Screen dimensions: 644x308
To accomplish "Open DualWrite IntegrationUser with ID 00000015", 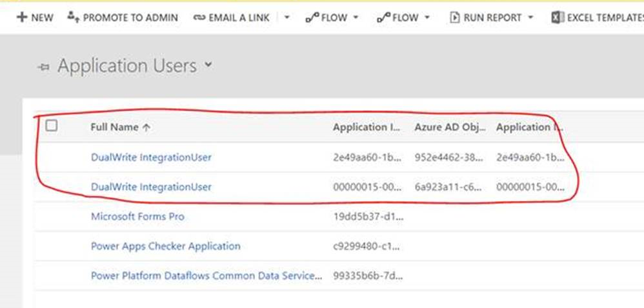I will coord(151,187).
